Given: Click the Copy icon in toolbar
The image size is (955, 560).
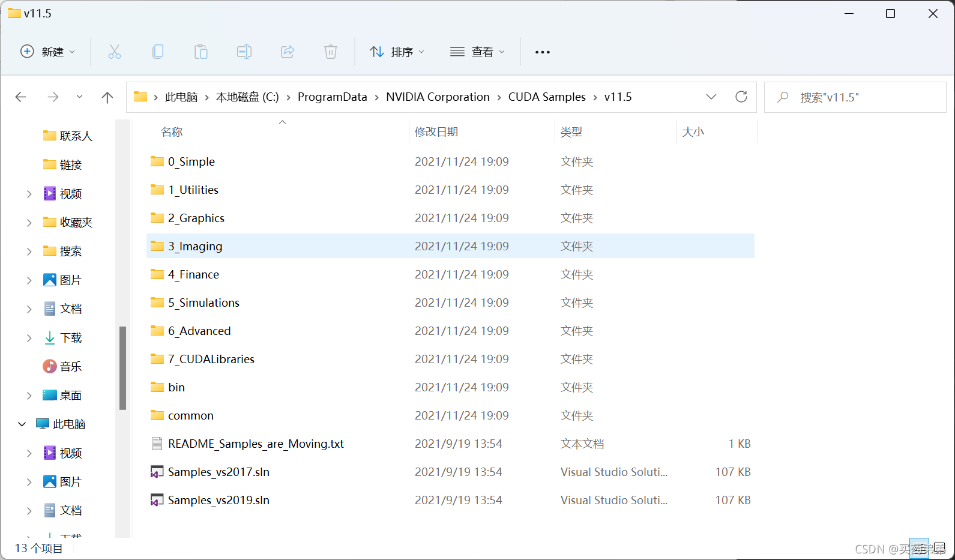Looking at the screenshot, I should 158,52.
